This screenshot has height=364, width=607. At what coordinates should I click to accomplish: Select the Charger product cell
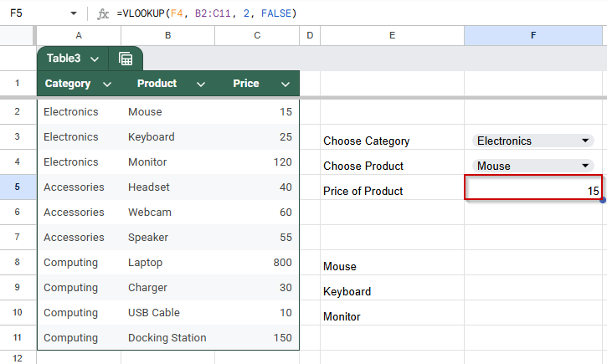[x=167, y=288]
